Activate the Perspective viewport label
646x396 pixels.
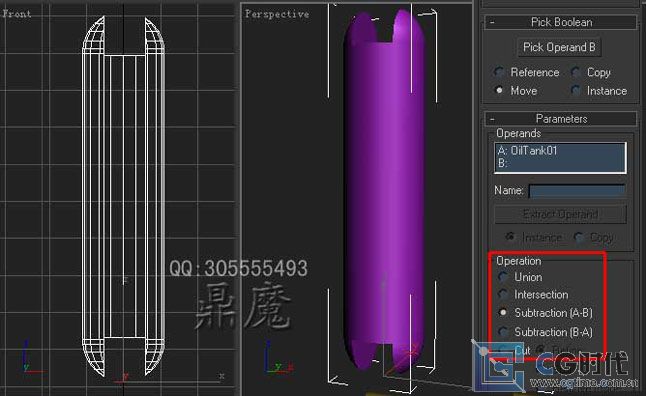(x=277, y=14)
